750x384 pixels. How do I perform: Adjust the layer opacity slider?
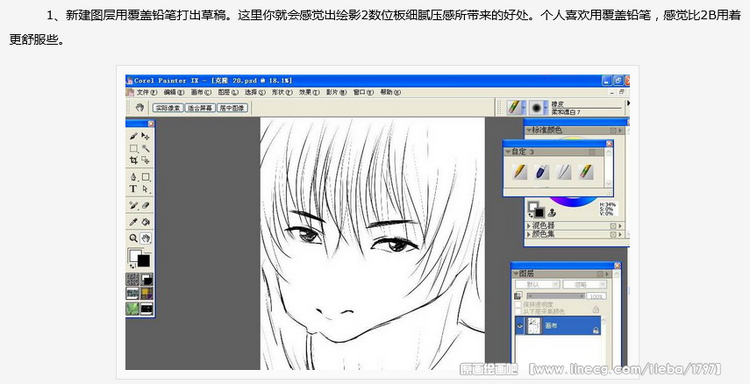point(556,296)
